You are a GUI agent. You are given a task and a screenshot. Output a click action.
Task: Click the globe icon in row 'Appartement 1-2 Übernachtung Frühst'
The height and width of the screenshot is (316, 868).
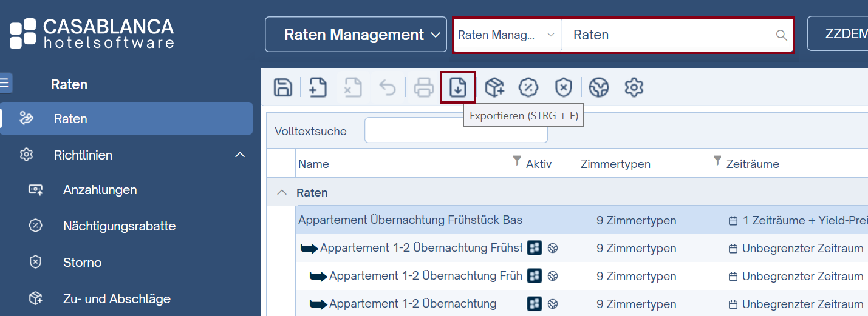[553, 248]
